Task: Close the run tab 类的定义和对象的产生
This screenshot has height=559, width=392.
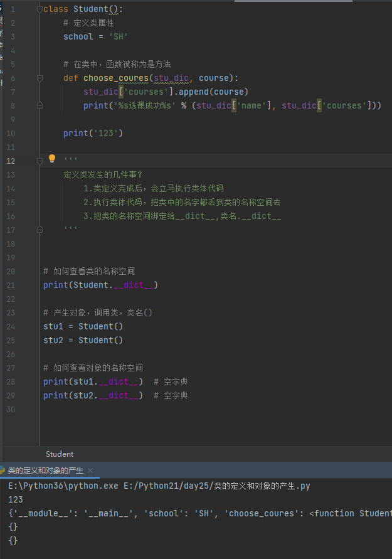Action: [90, 471]
